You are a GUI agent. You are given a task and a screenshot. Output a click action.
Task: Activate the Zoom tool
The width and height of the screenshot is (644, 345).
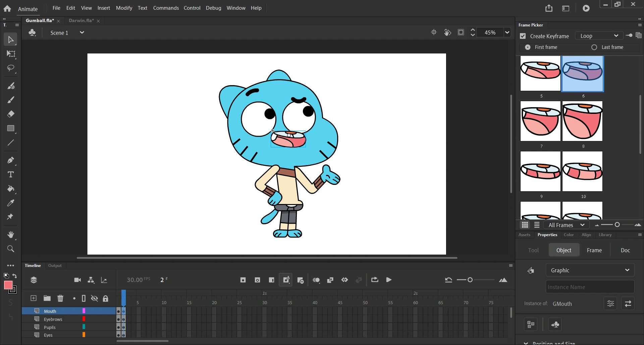[x=10, y=249]
